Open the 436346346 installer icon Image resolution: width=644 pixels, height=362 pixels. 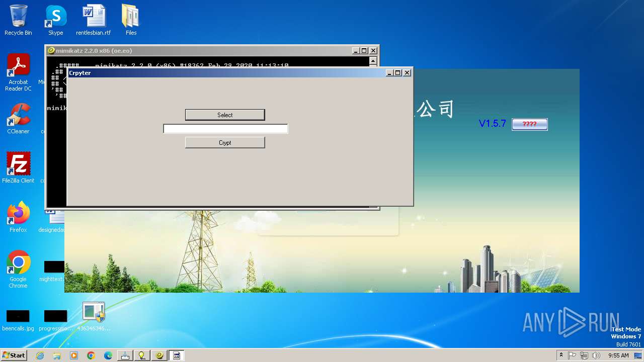pos(94,316)
